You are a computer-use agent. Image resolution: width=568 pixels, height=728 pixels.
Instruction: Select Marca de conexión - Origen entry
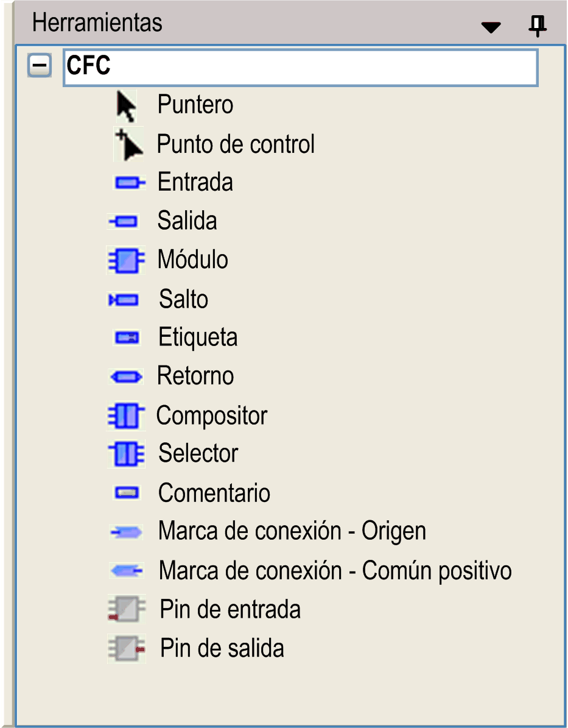coord(292,531)
